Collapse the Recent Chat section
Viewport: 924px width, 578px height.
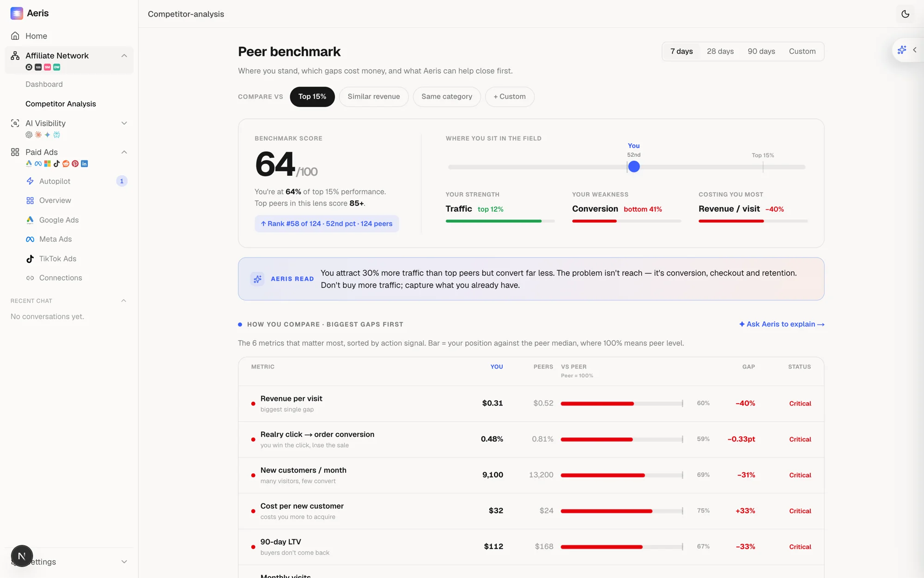point(123,301)
